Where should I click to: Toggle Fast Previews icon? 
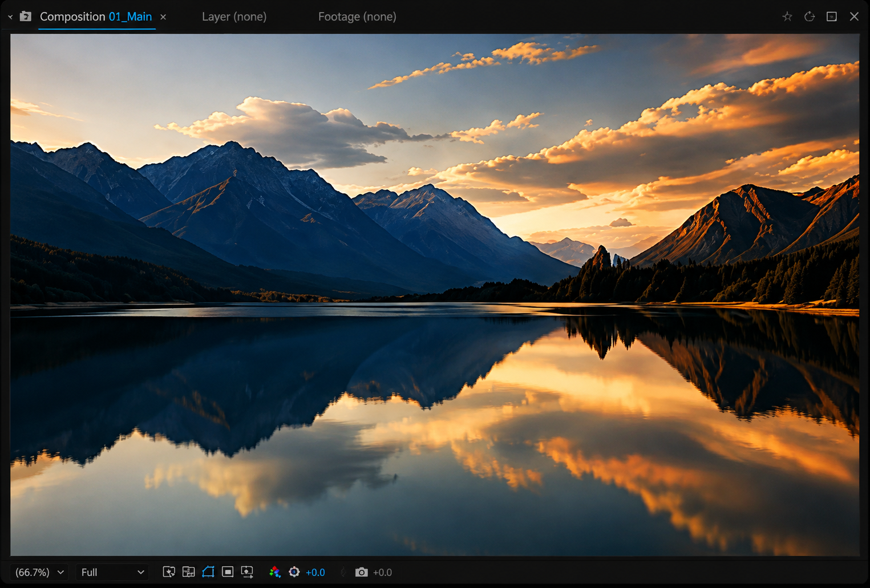[169, 572]
